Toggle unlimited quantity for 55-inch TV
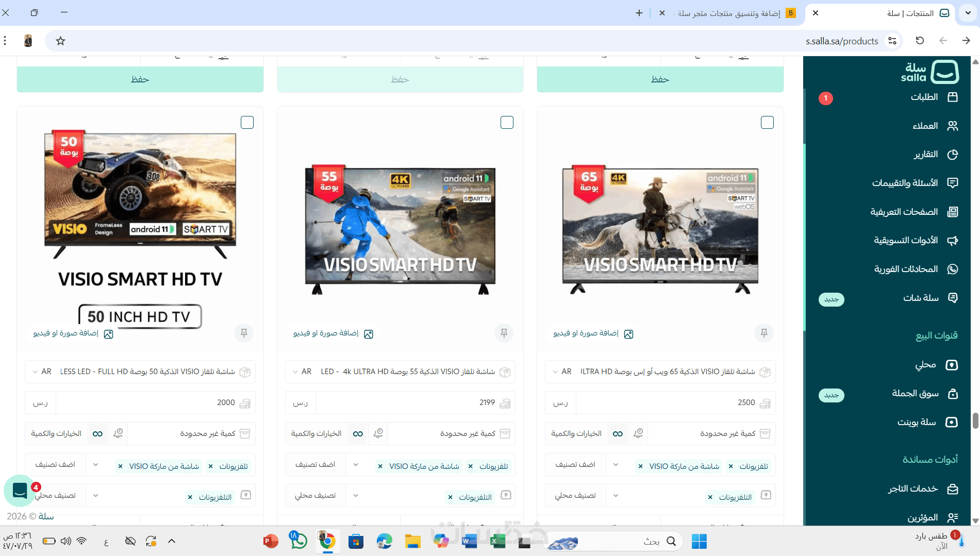The width and height of the screenshot is (980, 556). tap(358, 433)
